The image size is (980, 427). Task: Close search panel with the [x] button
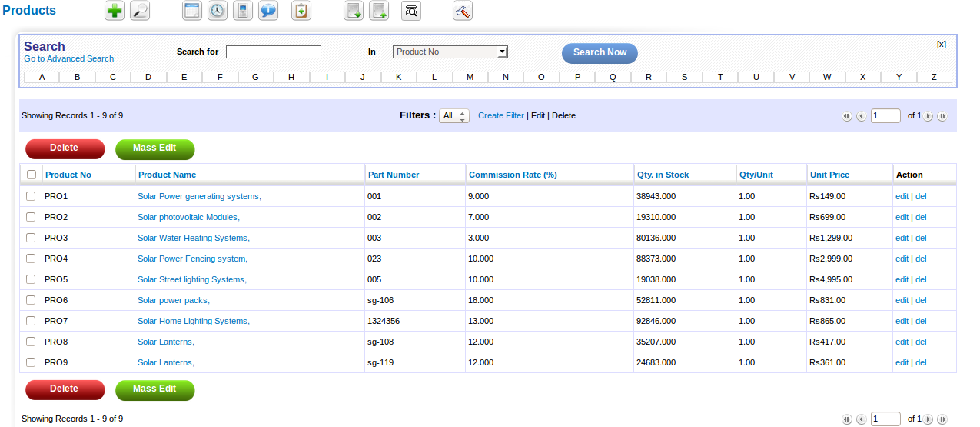[941, 44]
